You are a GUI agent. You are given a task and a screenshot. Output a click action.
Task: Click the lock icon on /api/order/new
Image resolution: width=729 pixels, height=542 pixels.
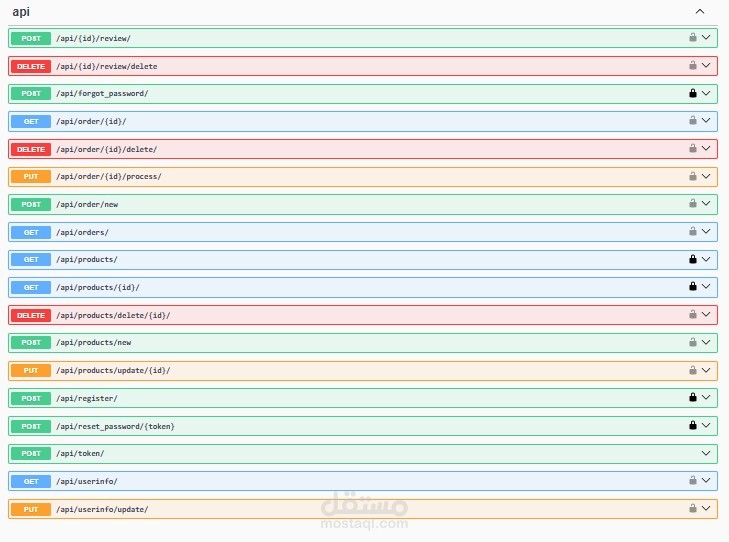693,203
